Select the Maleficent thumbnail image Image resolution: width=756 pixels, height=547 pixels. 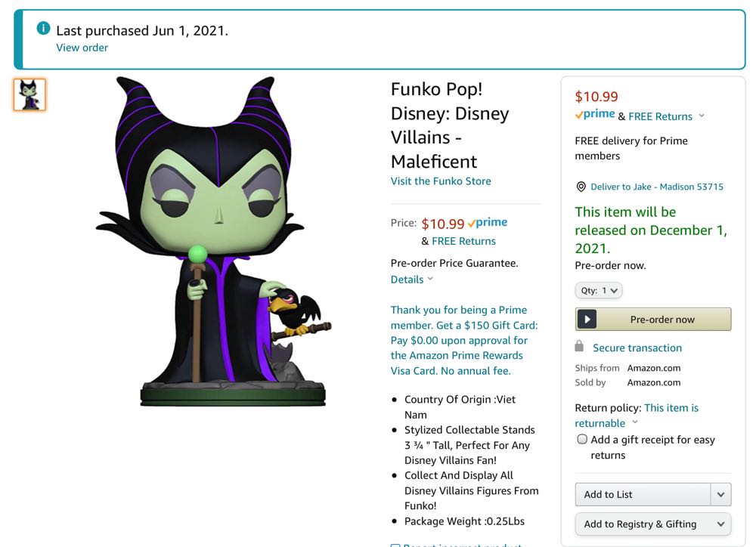tap(29, 94)
